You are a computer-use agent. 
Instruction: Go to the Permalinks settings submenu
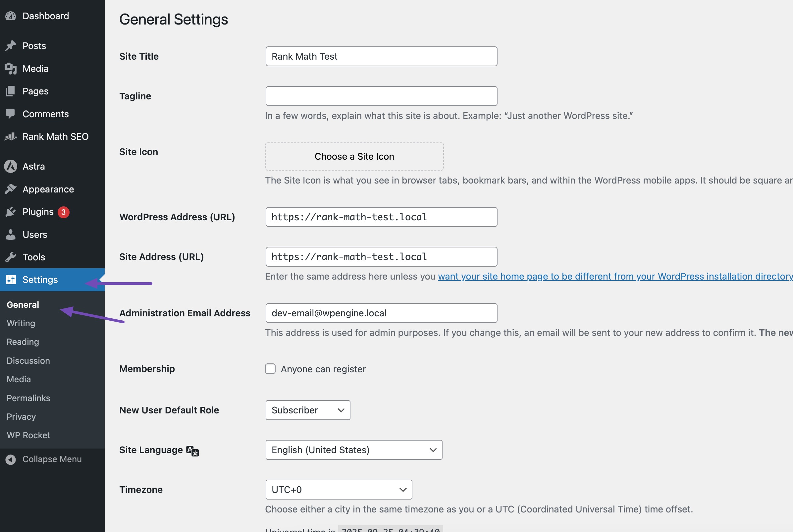point(28,398)
